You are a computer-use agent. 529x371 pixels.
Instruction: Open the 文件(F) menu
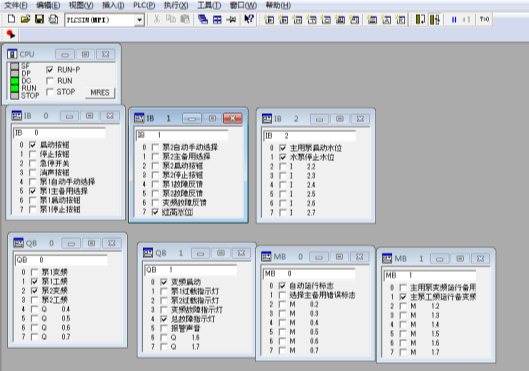pyautogui.click(x=16, y=5)
